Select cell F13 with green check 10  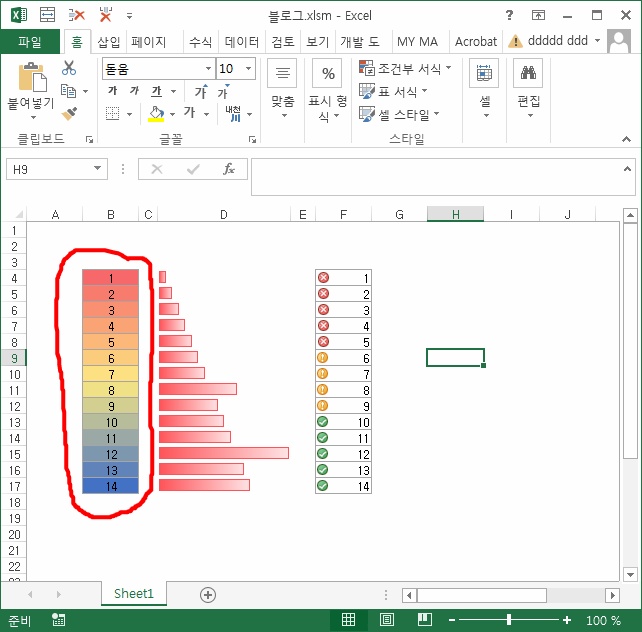pyautogui.click(x=343, y=422)
